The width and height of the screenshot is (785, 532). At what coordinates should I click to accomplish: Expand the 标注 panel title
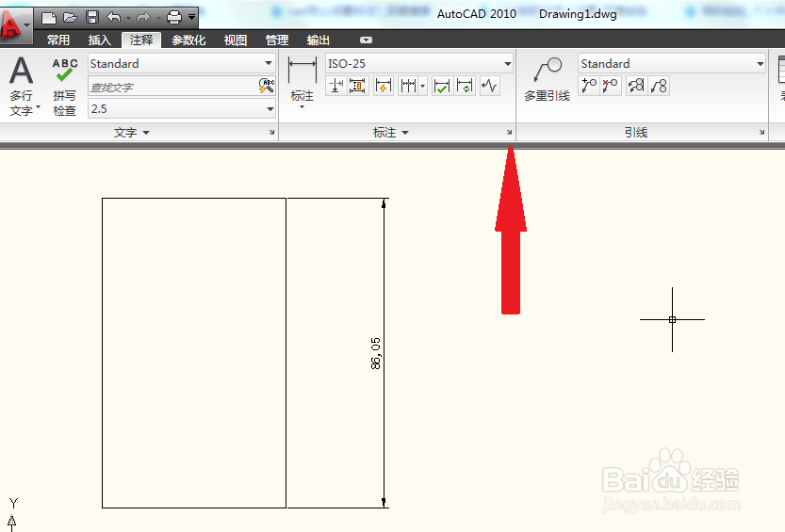coord(391,133)
